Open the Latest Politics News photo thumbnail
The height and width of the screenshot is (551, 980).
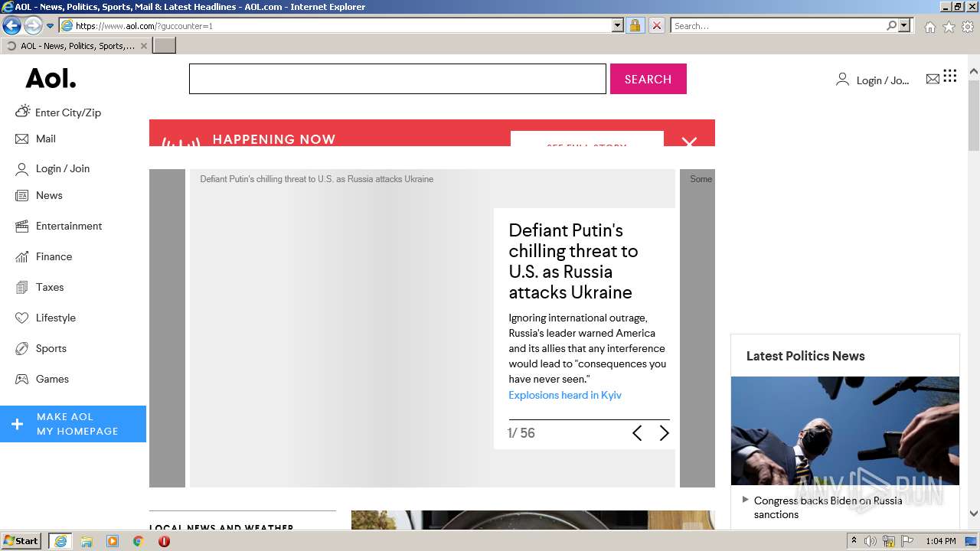[x=845, y=431]
